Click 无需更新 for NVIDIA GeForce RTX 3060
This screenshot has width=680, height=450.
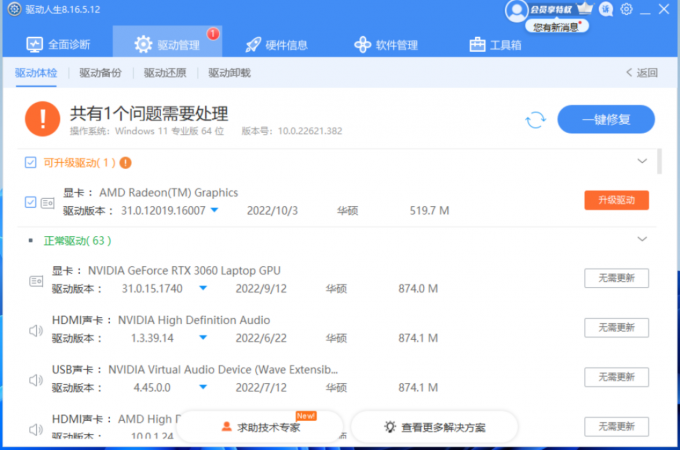pyautogui.click(x=616, y=278)
